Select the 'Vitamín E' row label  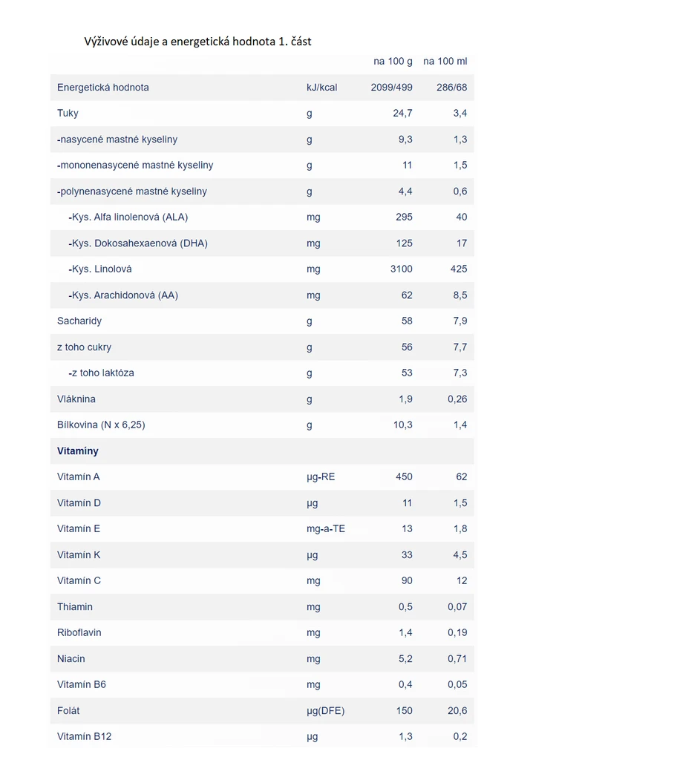pyautogui.click(x=79, y=529)
